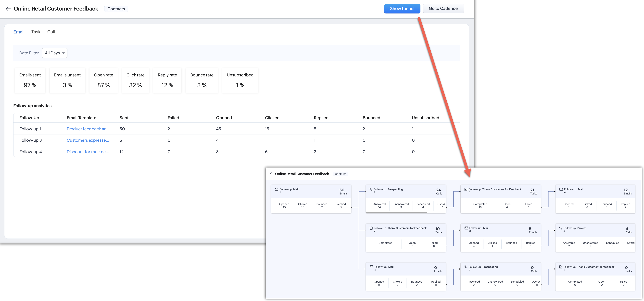644x301 pixels.
Task: Click the Show funnel button
Action: (x=402, y=9)
